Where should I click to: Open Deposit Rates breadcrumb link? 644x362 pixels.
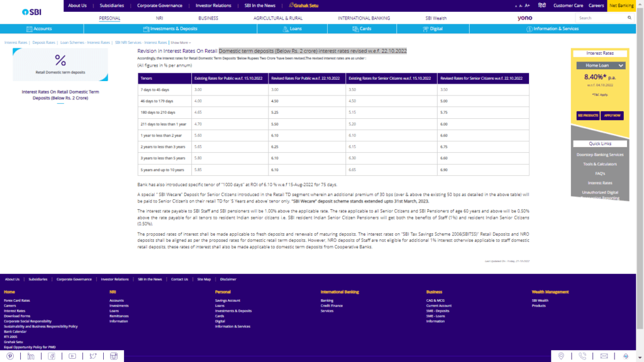pos(43,43)
